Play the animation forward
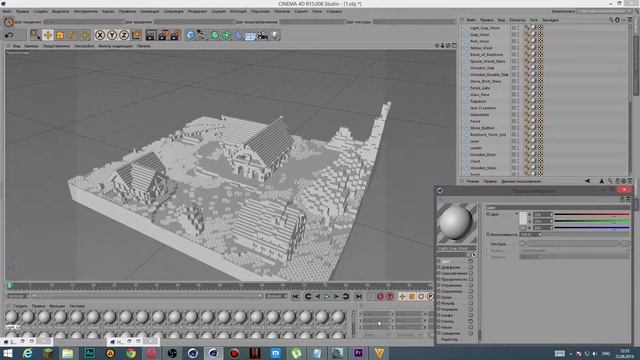 pos(327,296)
